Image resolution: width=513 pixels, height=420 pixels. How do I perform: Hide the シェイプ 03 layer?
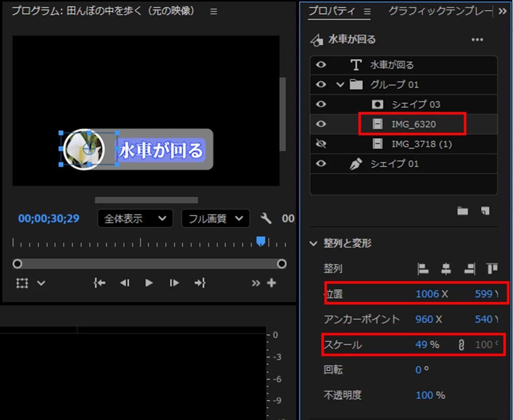pyautogui.click(x=321, y=104)
